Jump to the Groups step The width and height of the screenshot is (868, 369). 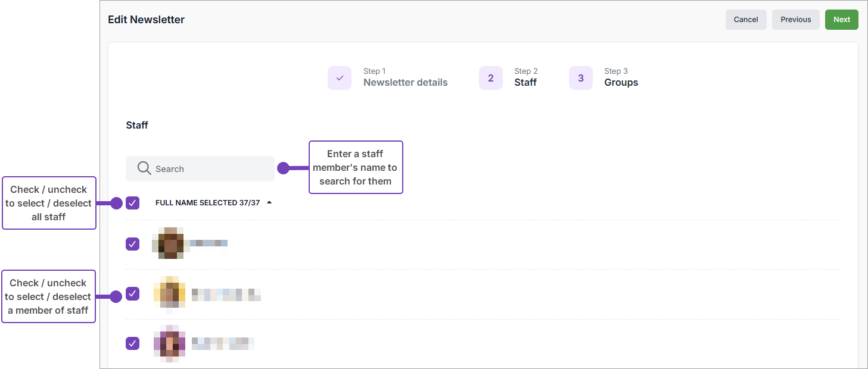click(621, 82)
